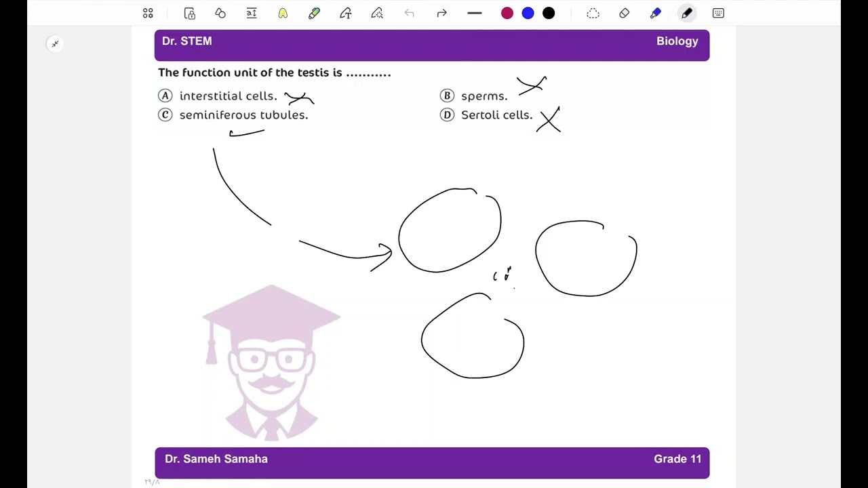This screenshot has width=868, height=488.
Task: Pick the black pen color
Action: click(x=549, y=13)
